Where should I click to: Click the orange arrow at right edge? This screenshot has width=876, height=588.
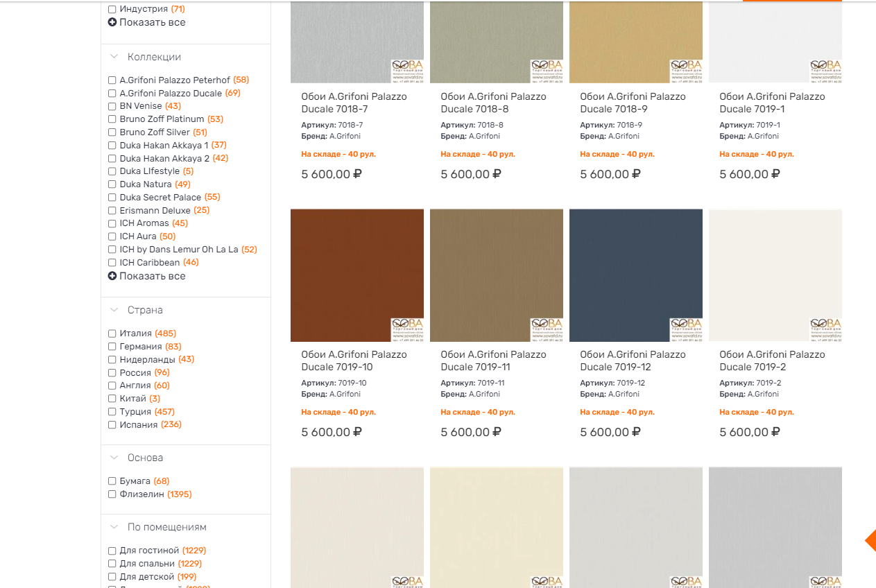click(870, 540)
